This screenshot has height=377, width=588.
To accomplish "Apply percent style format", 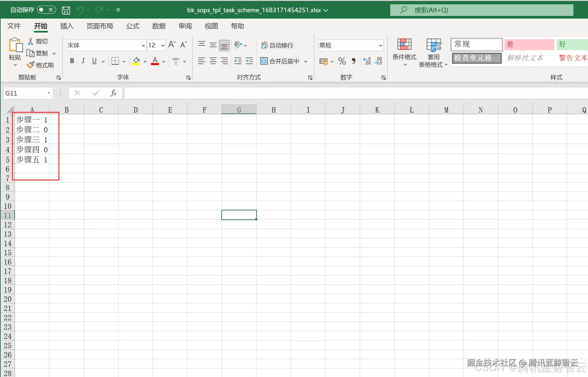I will click(342, 61).
